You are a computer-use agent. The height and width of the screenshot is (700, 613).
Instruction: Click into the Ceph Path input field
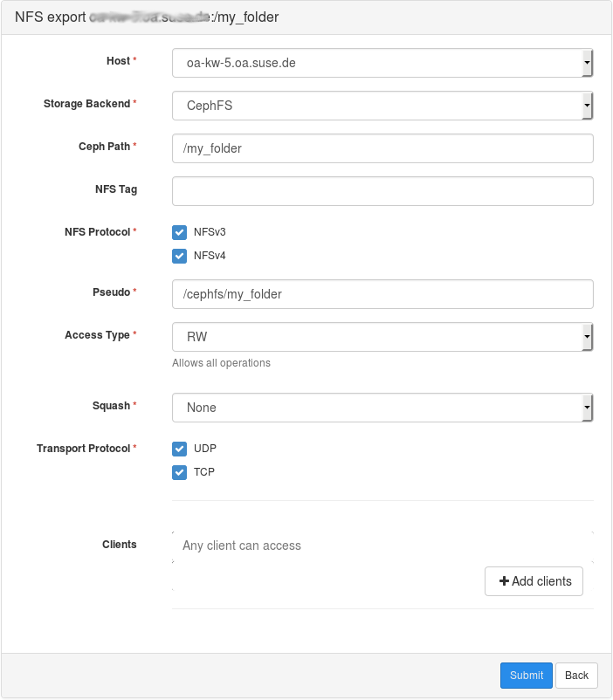(382, 148)
